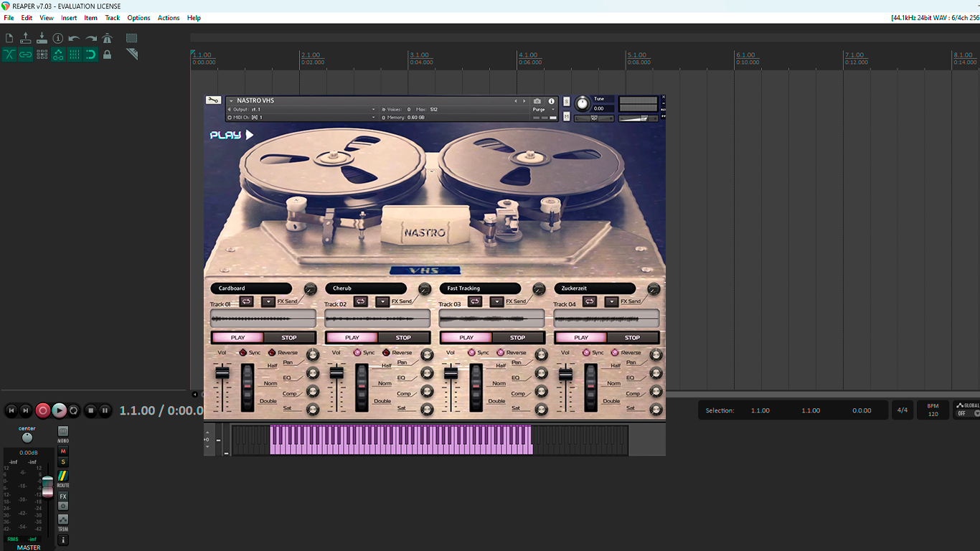Click the dotted-rectangle selection icon in toolbar
This screenshot has height=551, width=980.
point(132,38)
